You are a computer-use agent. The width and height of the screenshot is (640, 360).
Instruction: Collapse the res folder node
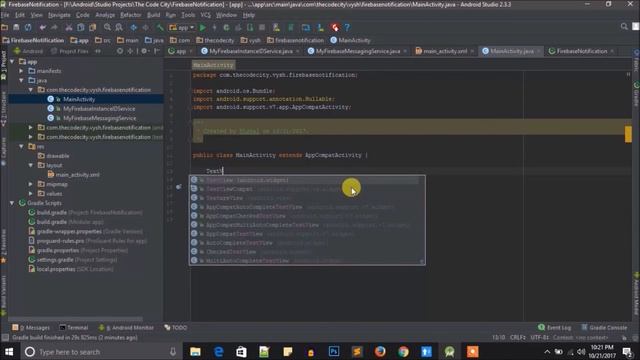[x=21, y=146]
